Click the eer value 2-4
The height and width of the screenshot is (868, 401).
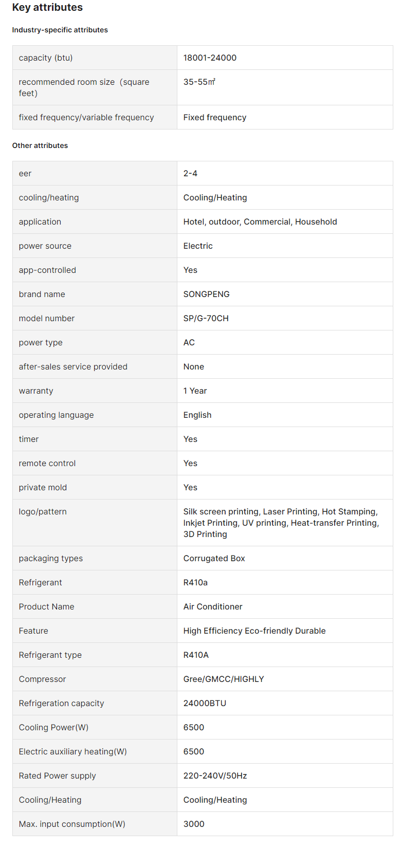pyautogui.click(x=190, y=173)
